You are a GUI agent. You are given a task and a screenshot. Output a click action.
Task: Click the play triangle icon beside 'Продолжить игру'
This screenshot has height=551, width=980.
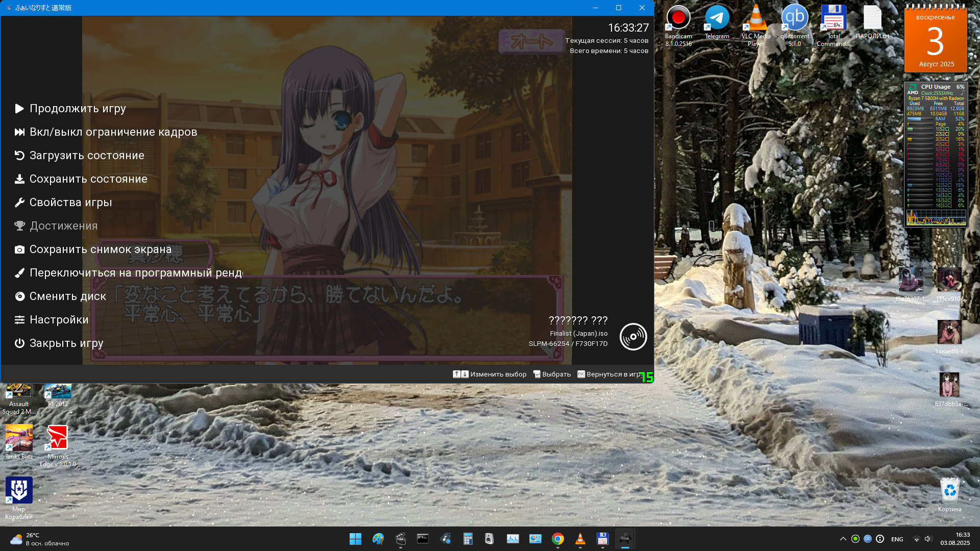[19, 109]
